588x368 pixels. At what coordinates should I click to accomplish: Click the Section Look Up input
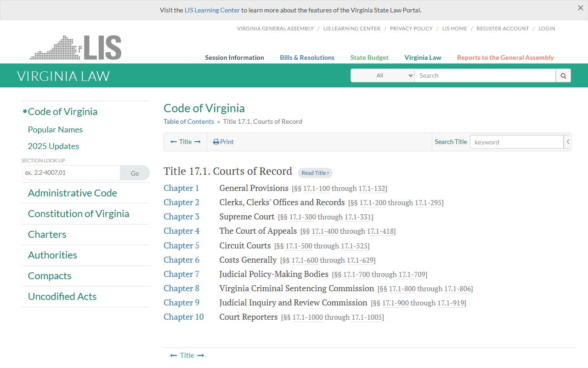point(71,173)
